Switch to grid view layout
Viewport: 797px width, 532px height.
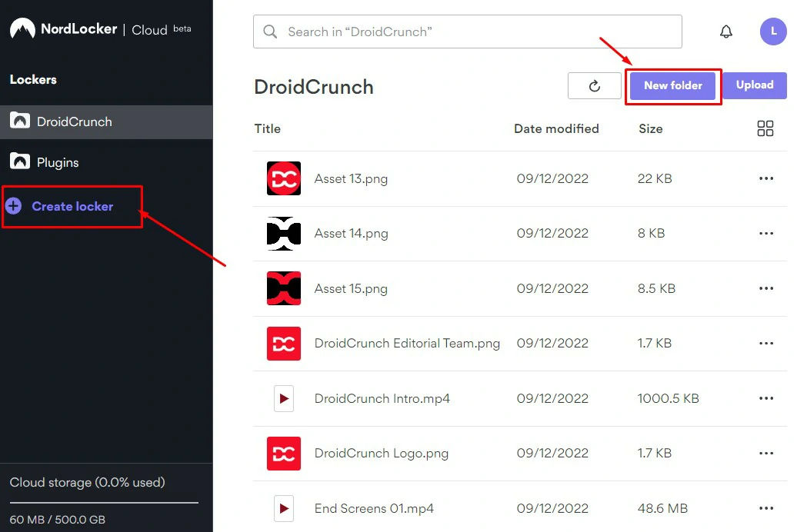click(x=765, y=128)
